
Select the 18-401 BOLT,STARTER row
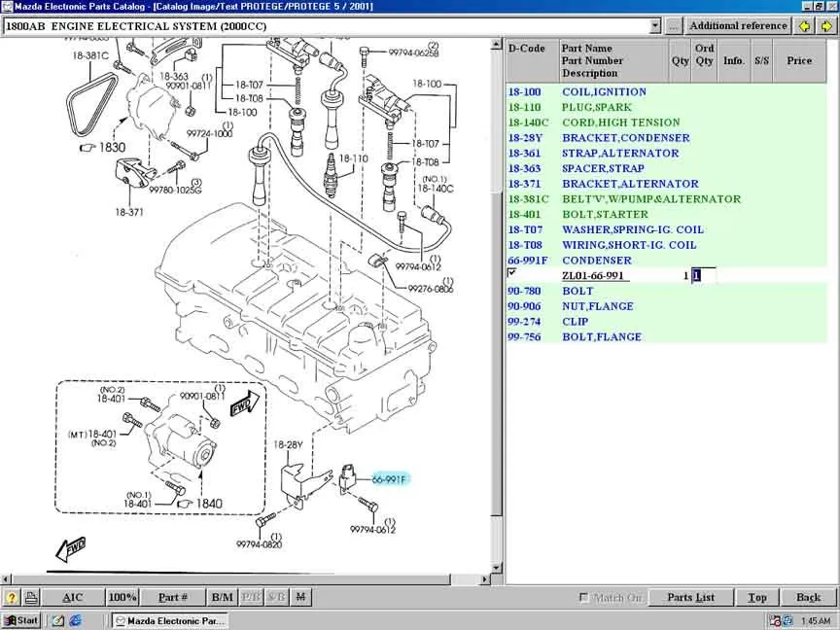[666, 214]
